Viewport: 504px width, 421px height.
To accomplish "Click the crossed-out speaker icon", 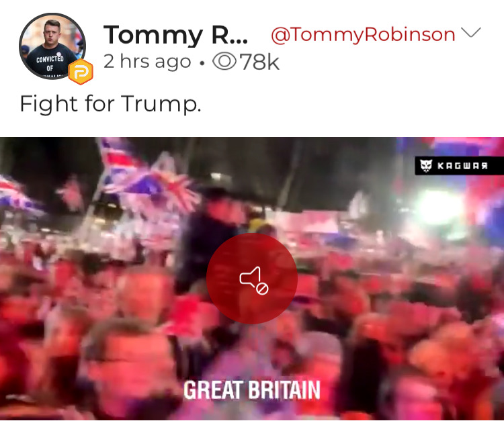I will (254, 281).
